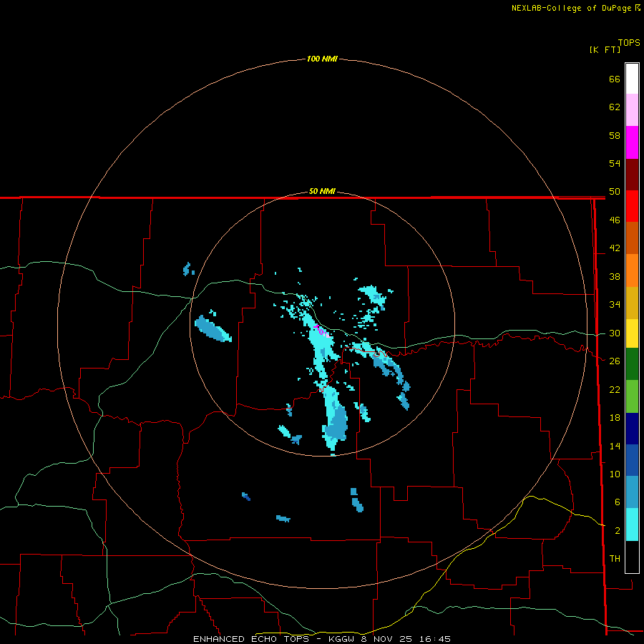The height and width of the screenshot is (644, 644).
Task: Click the legend value 34
Action: (x=615, y=305)
